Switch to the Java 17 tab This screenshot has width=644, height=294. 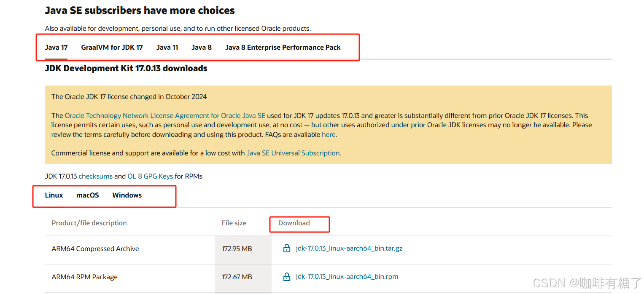[x=57, y=47]
